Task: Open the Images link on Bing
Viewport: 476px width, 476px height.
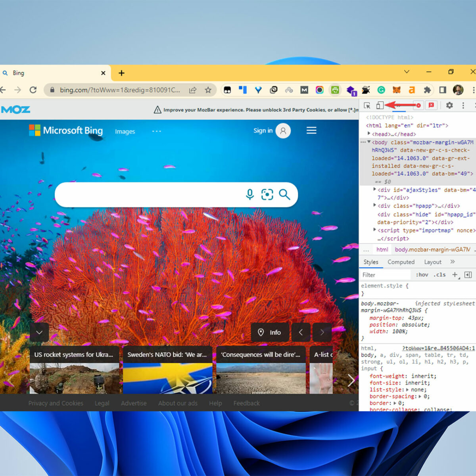Action: click(x=125, y=131)
